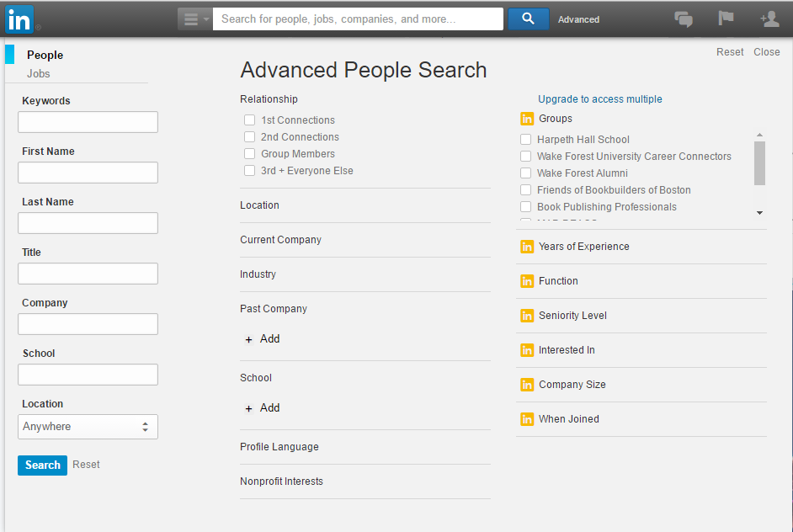The height and width of the screenshot is (532, 793).
Task: Check Friends of Bookbuilders of Boston
Action: pyautogui.click(x=526, y=190)
